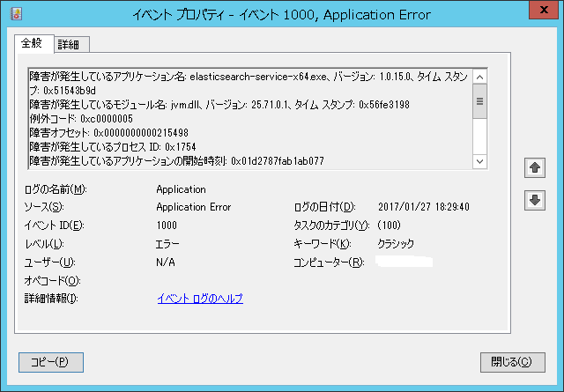
Task: Switch to the 全般 tab
Action: coord(33,43)
